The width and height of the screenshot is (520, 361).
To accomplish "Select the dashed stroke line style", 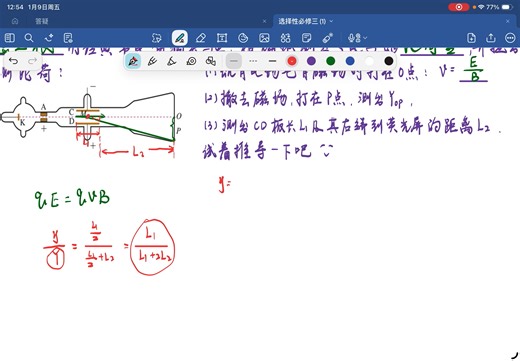I will [x=272, y=61].
